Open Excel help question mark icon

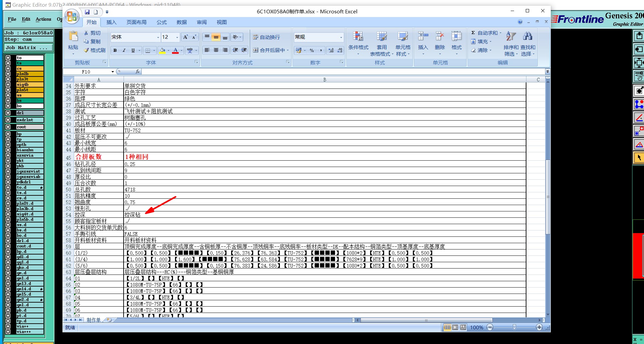(x=520, y=22)
